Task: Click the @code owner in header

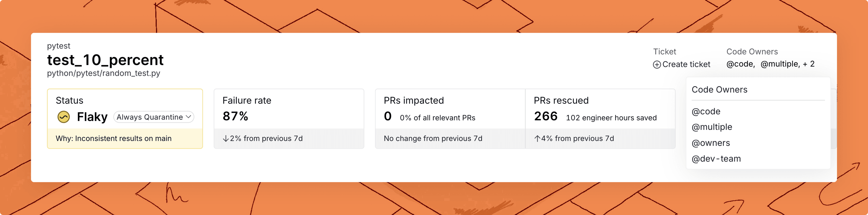Action: pyautogui.click(x=740, y=64)
